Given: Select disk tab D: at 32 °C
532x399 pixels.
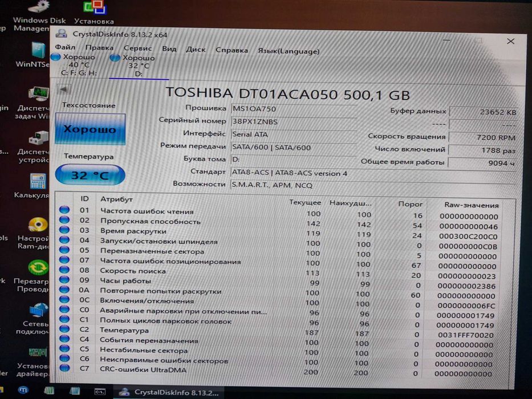Looking at the screenshot, I should point(139,66).
